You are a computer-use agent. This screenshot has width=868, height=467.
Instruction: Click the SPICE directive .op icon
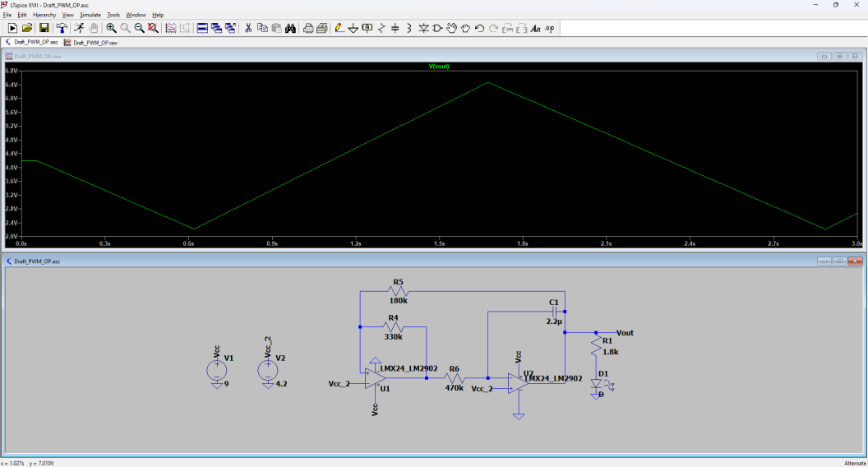550,28
